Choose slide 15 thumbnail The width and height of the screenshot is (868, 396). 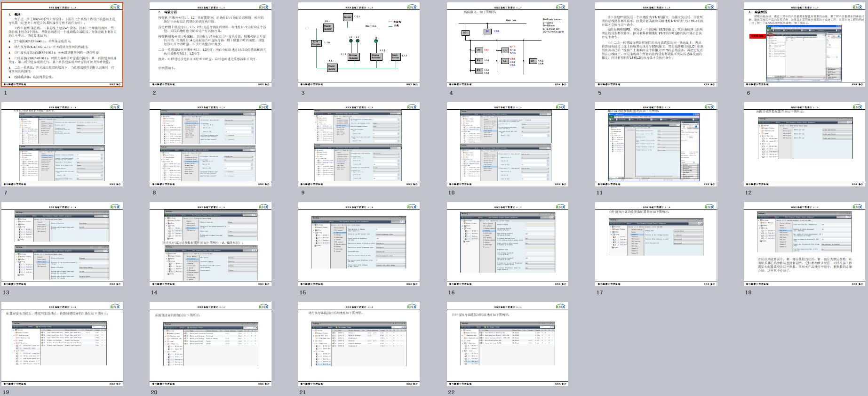click(x=358, y=244)
